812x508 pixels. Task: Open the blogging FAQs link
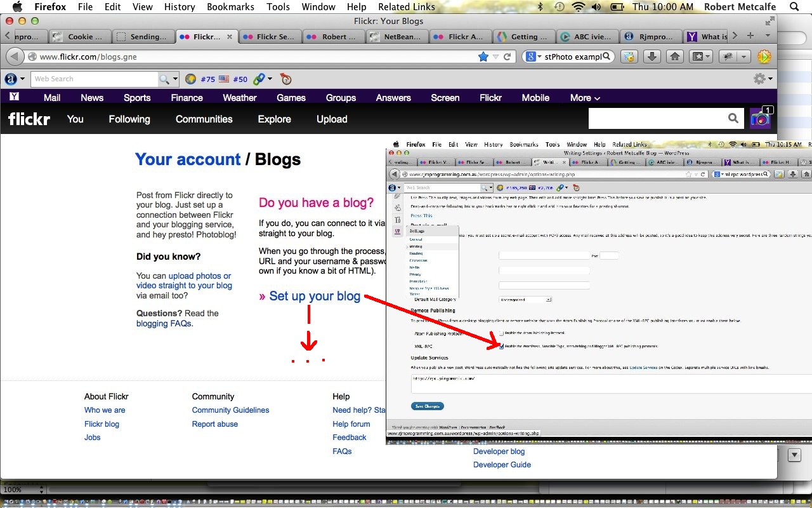164,323
